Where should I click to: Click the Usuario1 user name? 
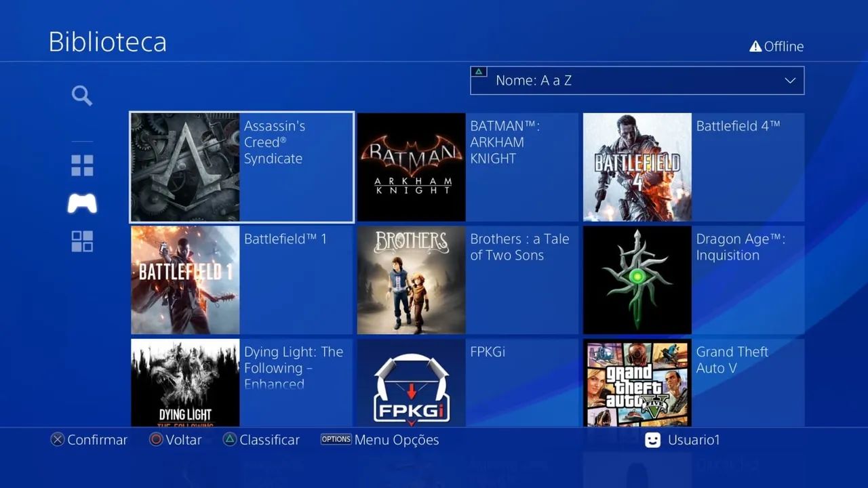click(x=694, y=440)
